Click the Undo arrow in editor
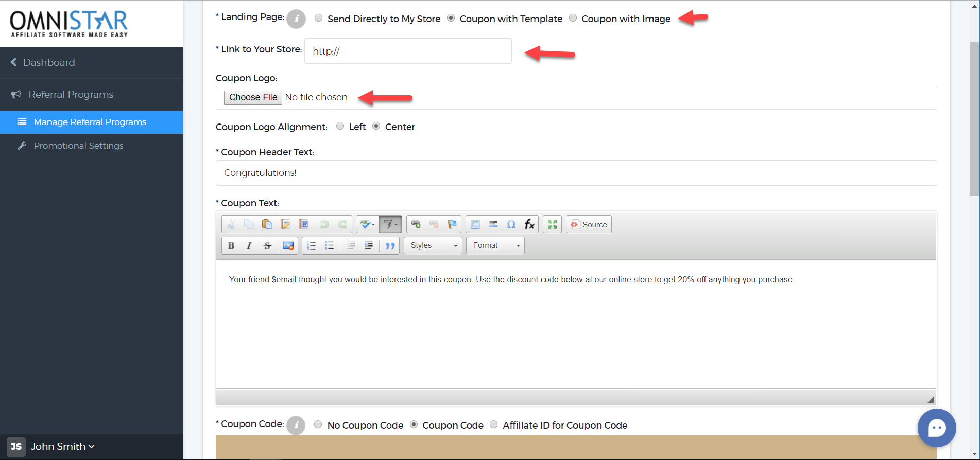This screenshot has width=980, height=460. (324, 224)
